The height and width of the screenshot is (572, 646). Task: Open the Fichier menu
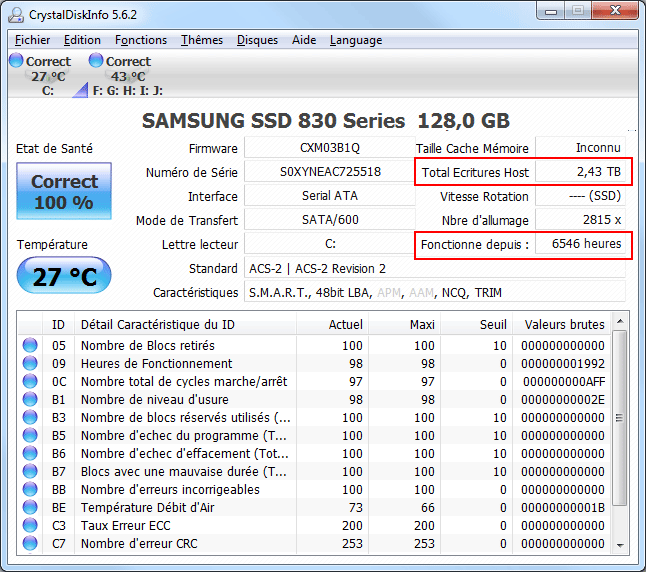(x=32, y=40)
